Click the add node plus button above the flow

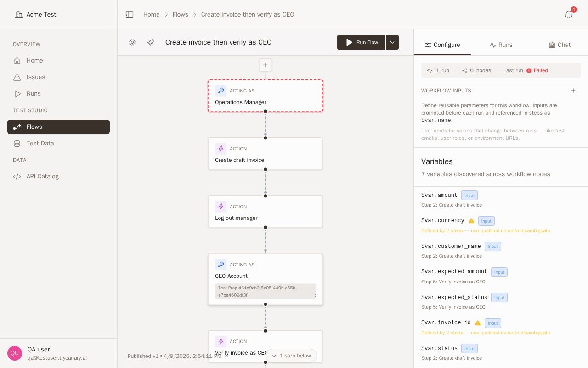[266, 65]
